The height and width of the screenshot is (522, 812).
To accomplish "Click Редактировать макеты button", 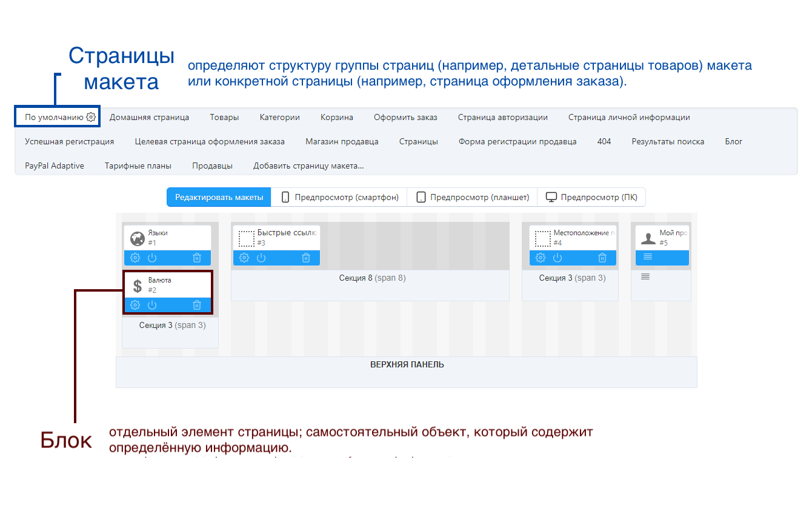I will (x=219, y=197).
